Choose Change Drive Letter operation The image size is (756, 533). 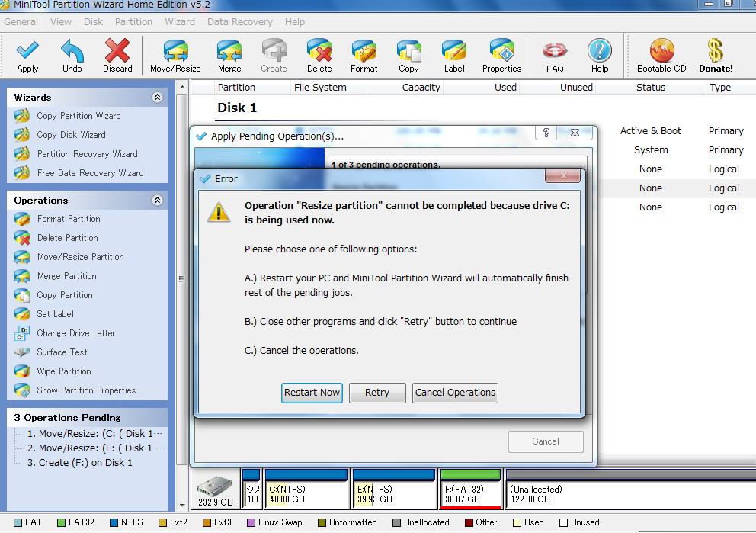click(75, 332)
